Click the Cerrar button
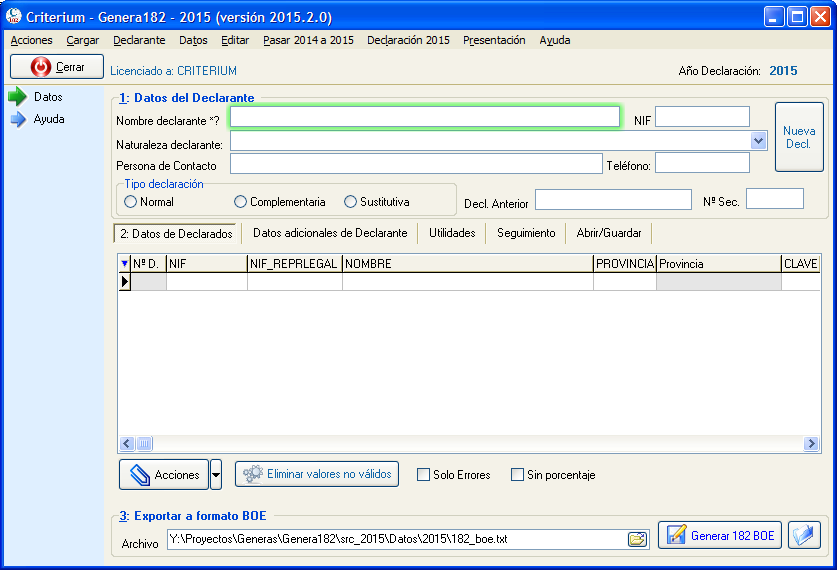The image size is (837, 570). [x=57, y=67]
